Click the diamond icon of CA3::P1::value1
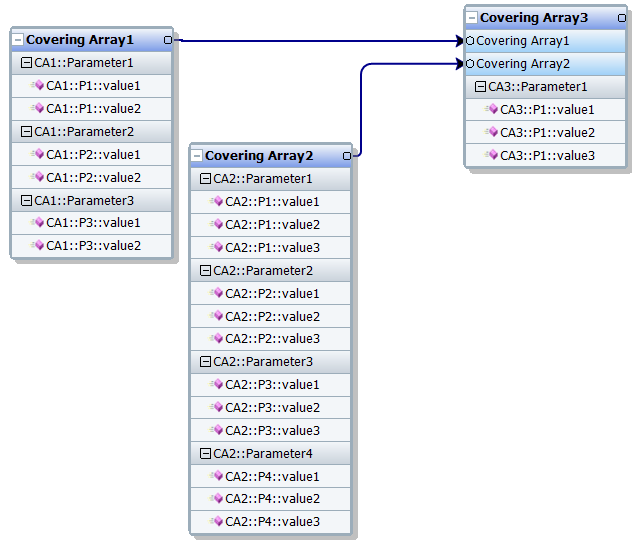 (x=492, y=109)
